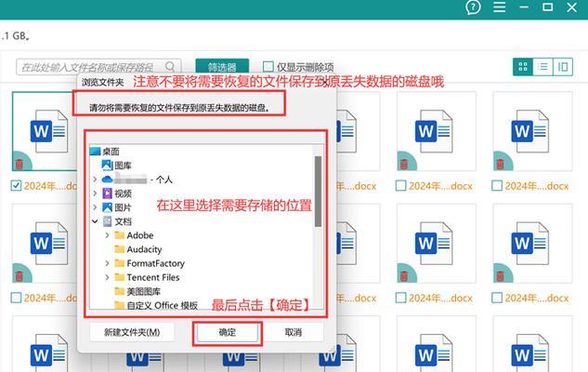The image size is (588, 372).
Task: Expand the 视频 tree node
Action: pyautogui.click(x=95, y=193)
